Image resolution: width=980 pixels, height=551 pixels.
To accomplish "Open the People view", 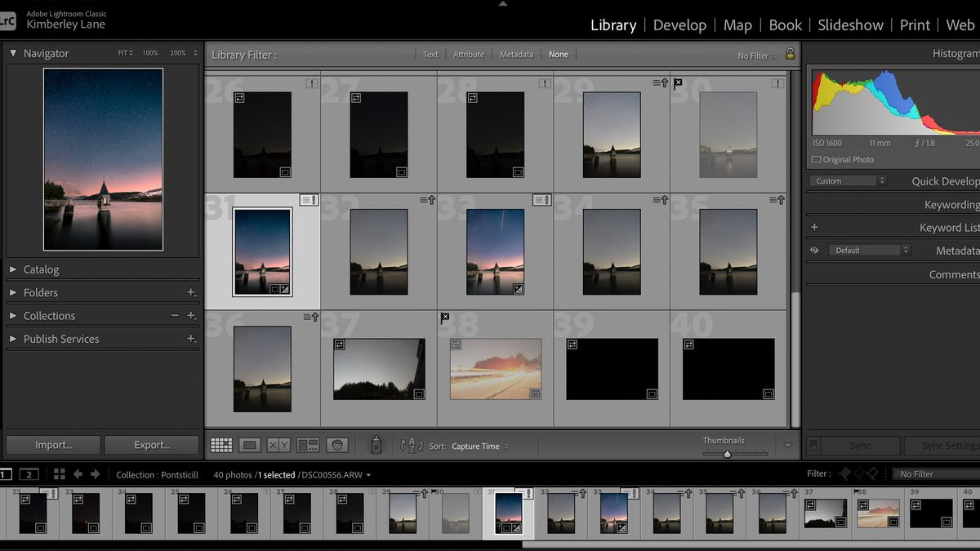I will coord(338,446).
